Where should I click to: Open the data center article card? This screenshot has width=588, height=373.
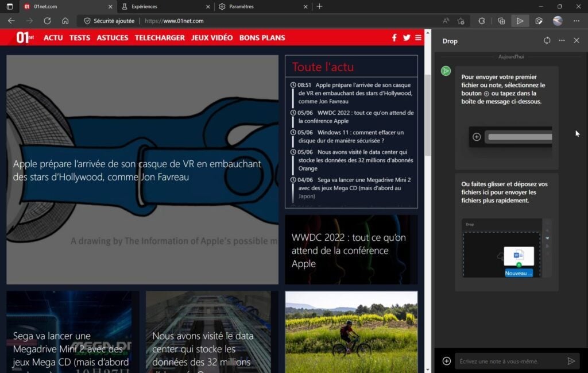tap(212, 332)
